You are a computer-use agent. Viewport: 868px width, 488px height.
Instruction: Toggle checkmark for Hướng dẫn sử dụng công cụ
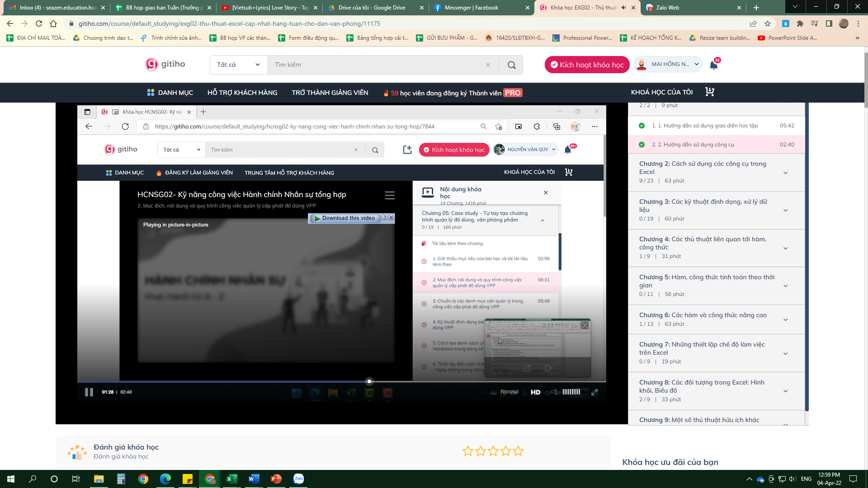(642, 145)
